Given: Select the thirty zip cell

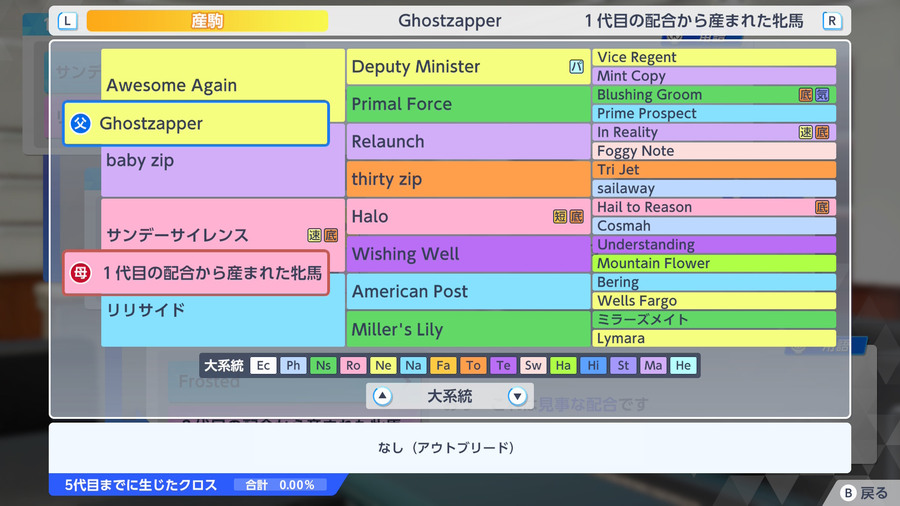Looking at the screenshot, I should [468, 179].
